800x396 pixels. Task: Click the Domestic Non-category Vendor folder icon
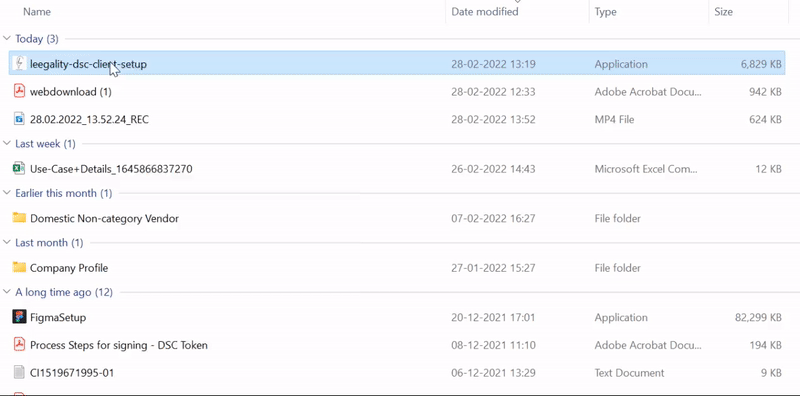(19, 218)
